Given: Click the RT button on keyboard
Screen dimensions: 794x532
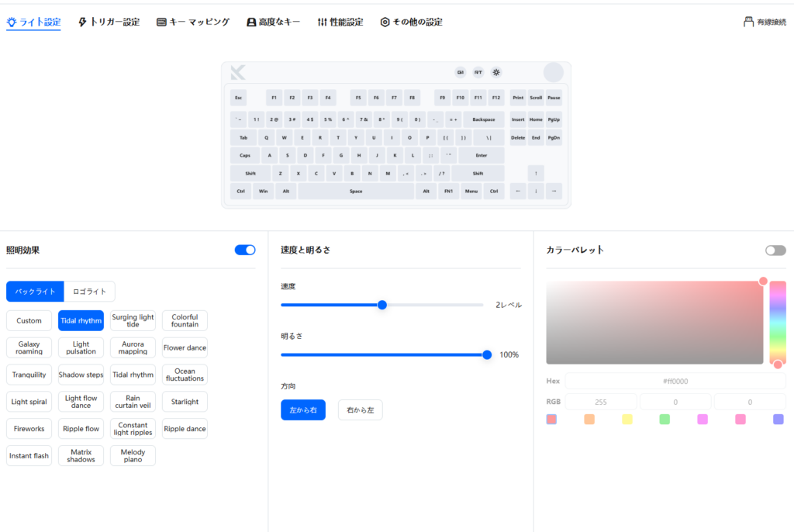Looking at the screenshot, I should click(x=478, y=72).
